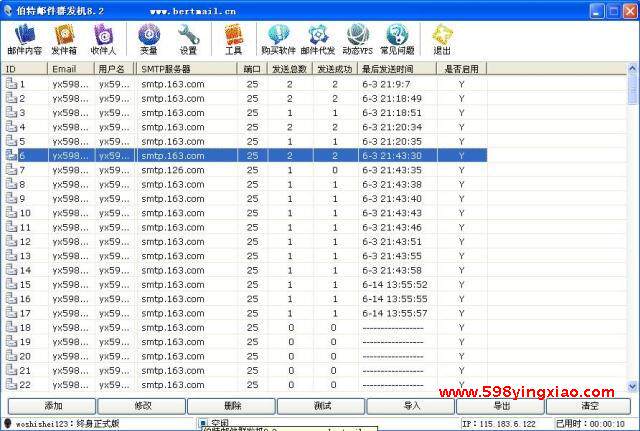Click the 导出 export button
Screen dimensions: 640x431
click(500, 406)
